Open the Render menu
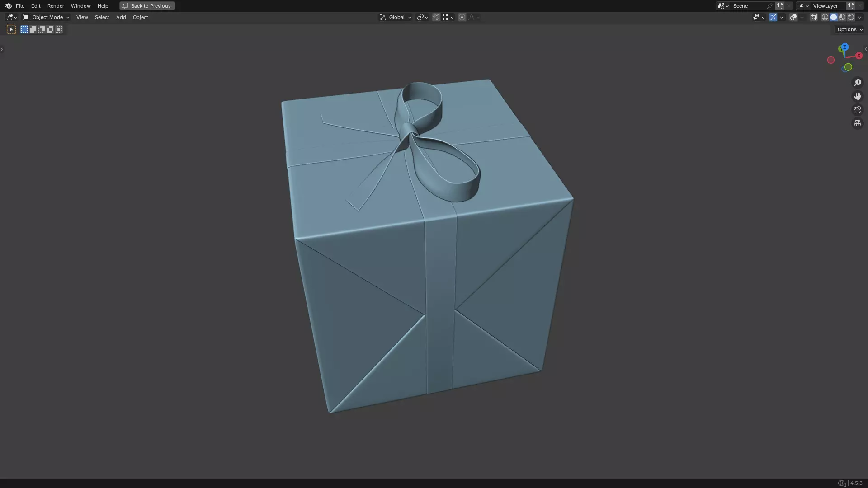The width and height of the screenshot is (868, 488). [x=56, y=6]
